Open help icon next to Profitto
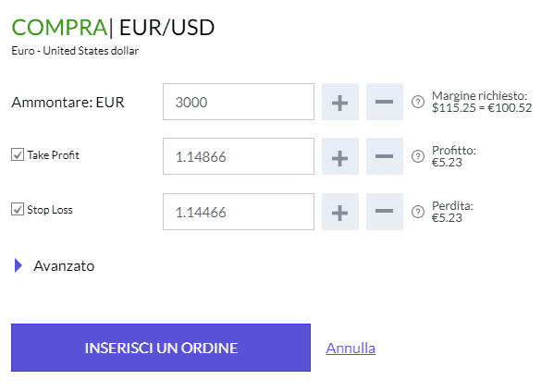Screen dimensions: 554x392 coord(418,156)
